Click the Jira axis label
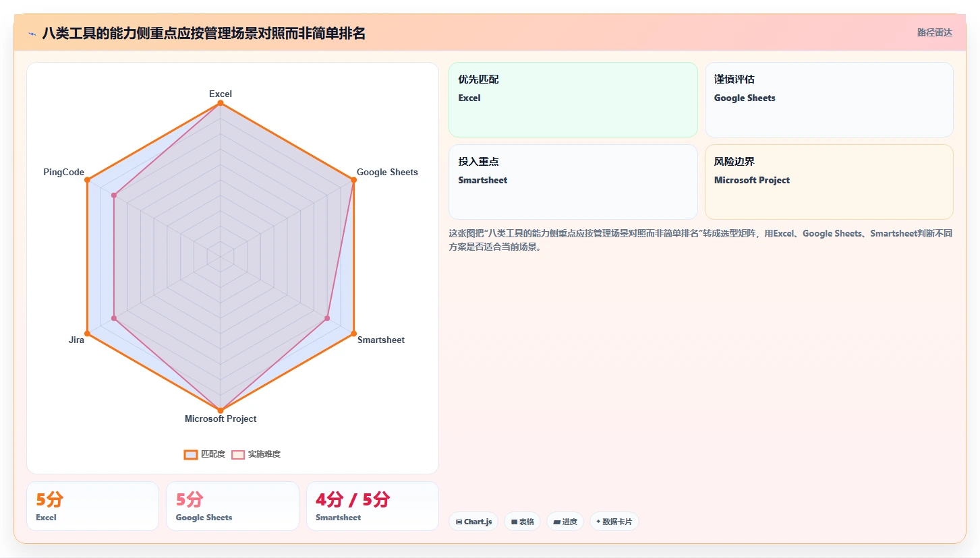The width and height of the screenshot is (980, 558). click(76, 340)
